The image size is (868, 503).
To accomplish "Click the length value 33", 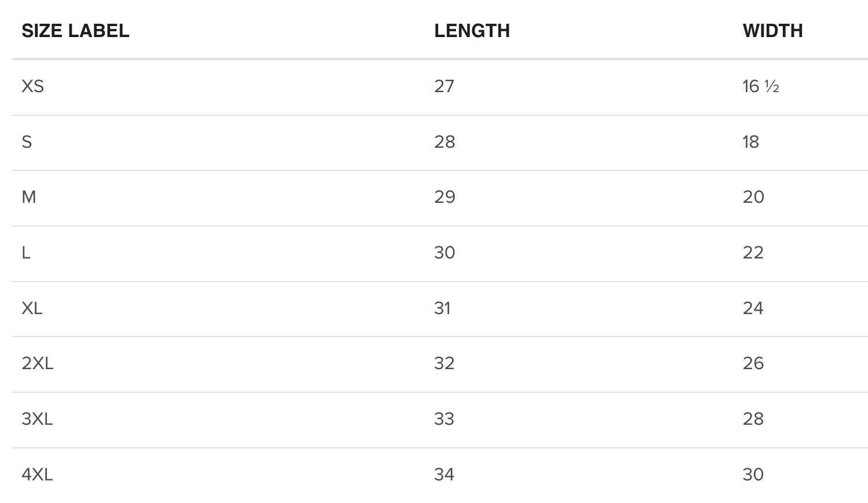I will [444, 419].
